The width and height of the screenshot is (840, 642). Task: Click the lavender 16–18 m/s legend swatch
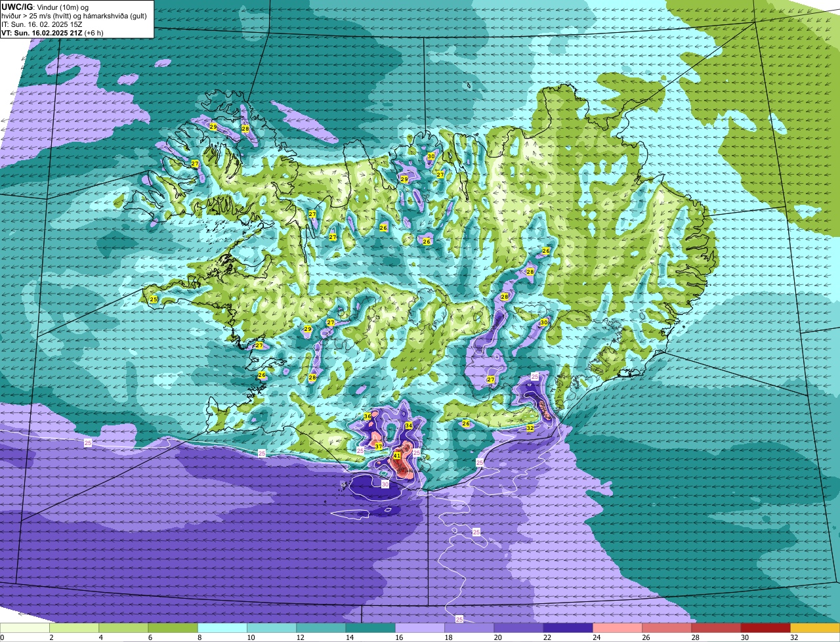pos(420,628)
